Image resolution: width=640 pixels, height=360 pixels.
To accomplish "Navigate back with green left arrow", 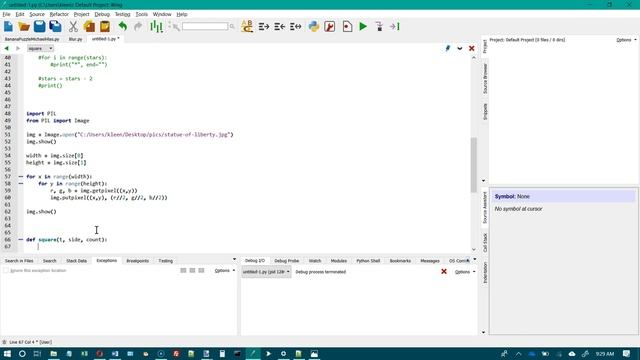I will click(x=7, y=48).
